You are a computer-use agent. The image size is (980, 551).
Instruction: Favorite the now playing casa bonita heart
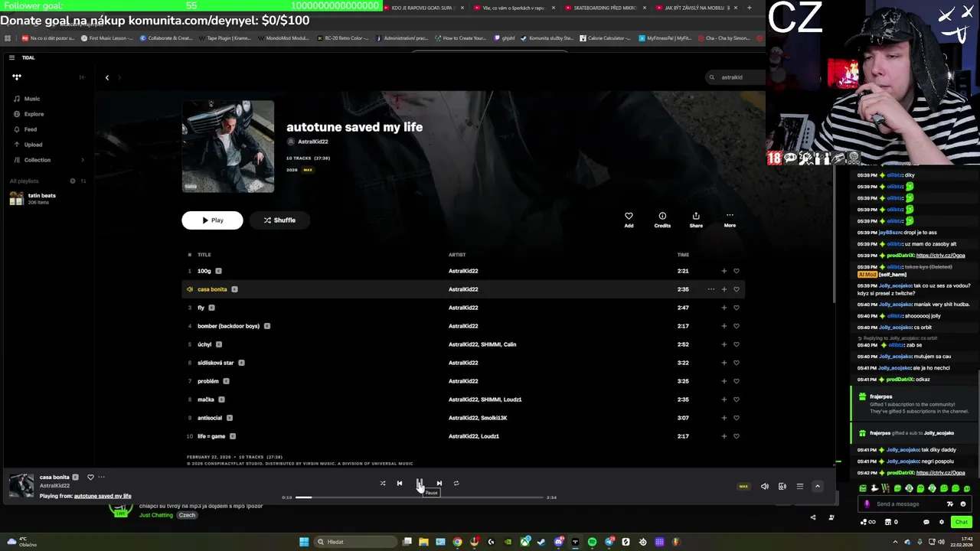[90, 477]
